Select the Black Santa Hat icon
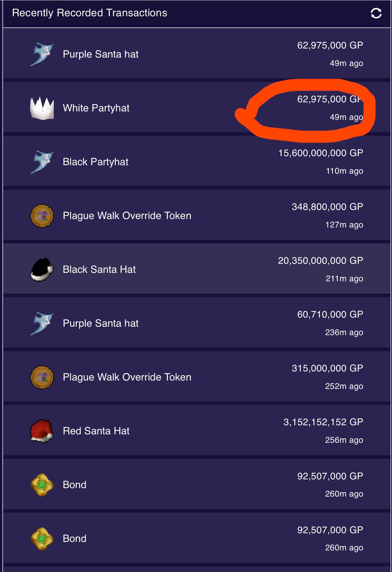 42,268
